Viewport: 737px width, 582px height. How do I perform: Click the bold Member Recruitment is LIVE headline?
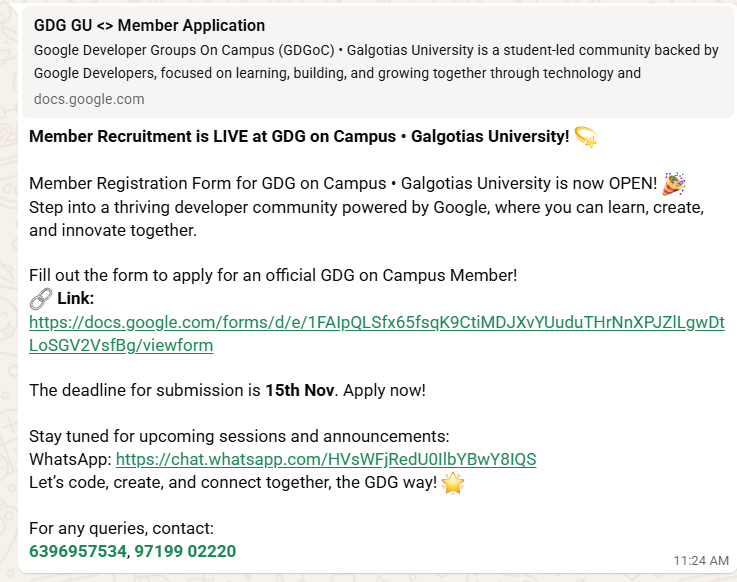point(299,137)
